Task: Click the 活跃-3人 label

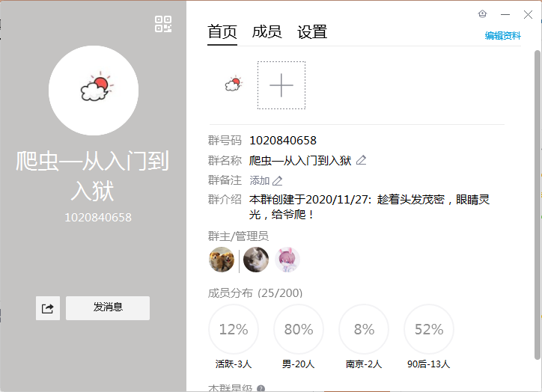Action: pyautogui.click(x=234, y=364)
